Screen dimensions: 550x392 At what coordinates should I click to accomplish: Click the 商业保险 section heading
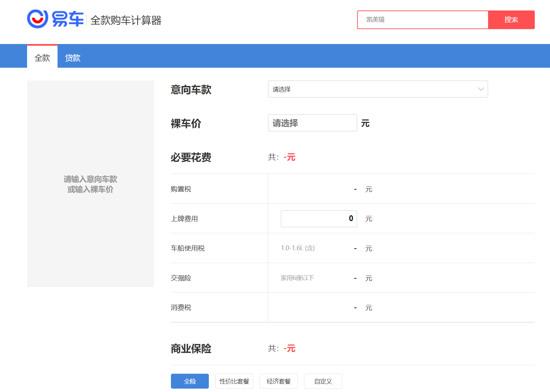click(191, 349)
